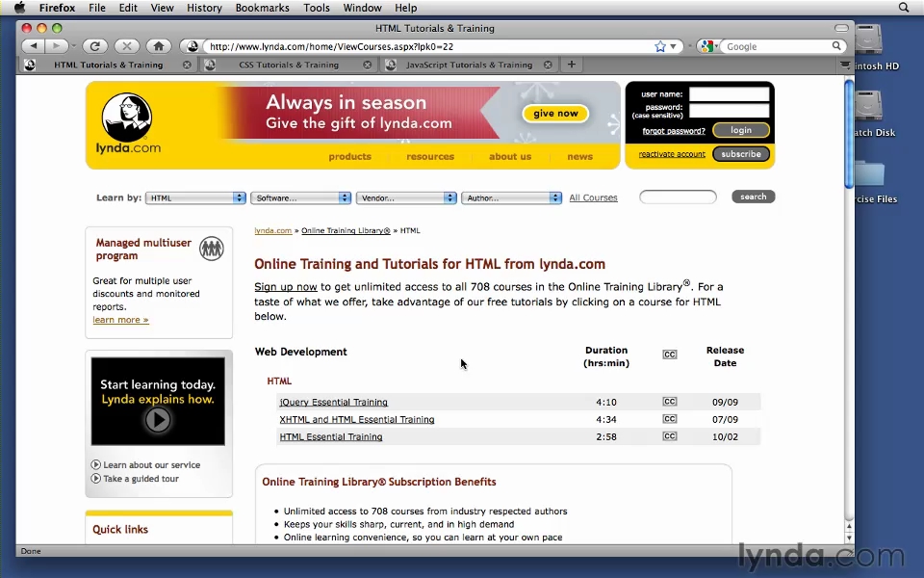Click the Spotlight magnifier in the menu bar
The image size is (924, 578).
click(904, 8)
